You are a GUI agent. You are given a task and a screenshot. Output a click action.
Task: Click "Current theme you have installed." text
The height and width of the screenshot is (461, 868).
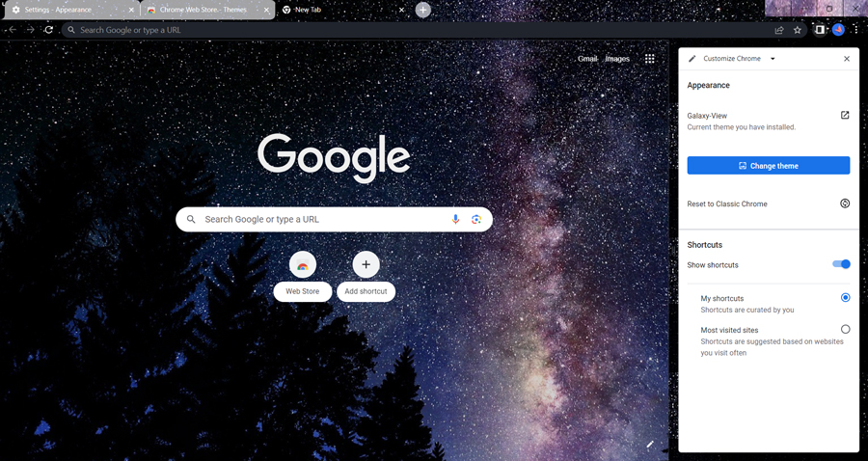click(742, 127)
